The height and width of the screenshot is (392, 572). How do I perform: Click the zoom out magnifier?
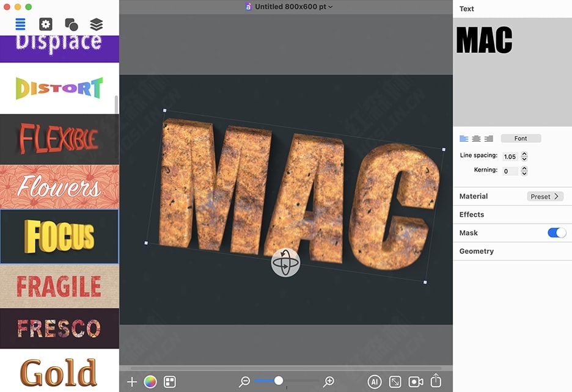tap(244, 382)
